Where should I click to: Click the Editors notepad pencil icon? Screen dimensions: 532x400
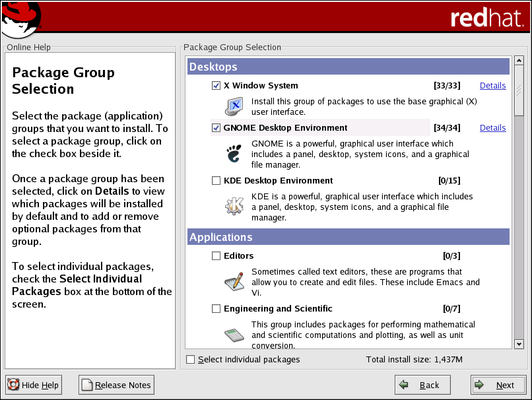pos(234,281)
